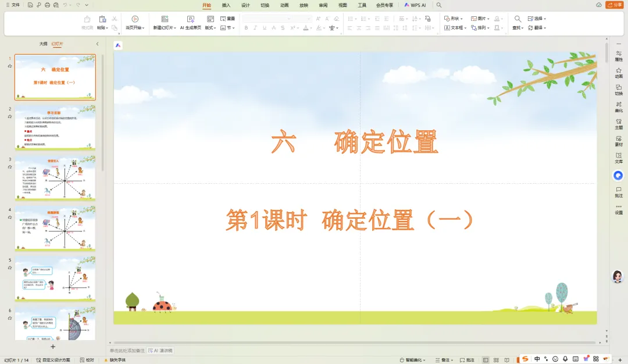This screenshot has width=628, height=364.
Task: Click 缺失字体 missing fonts warning
Action: tap(115, 360)
